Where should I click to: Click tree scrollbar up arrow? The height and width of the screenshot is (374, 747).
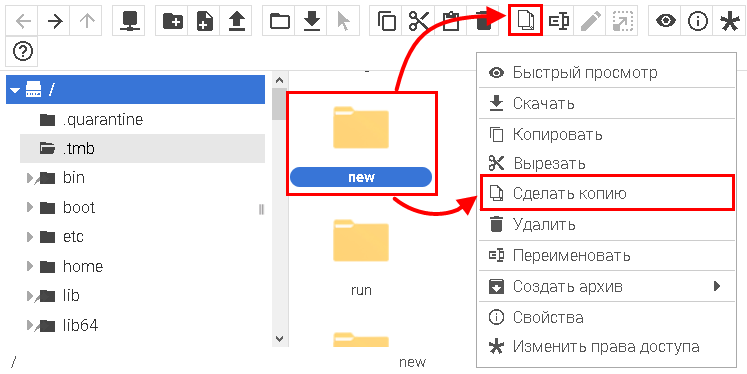(x=280, y=80)
